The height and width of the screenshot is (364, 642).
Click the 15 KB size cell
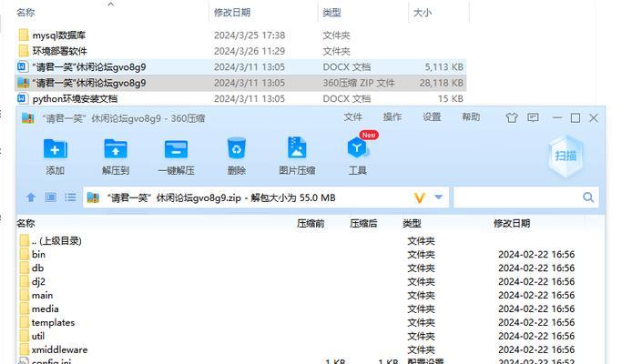451,98
